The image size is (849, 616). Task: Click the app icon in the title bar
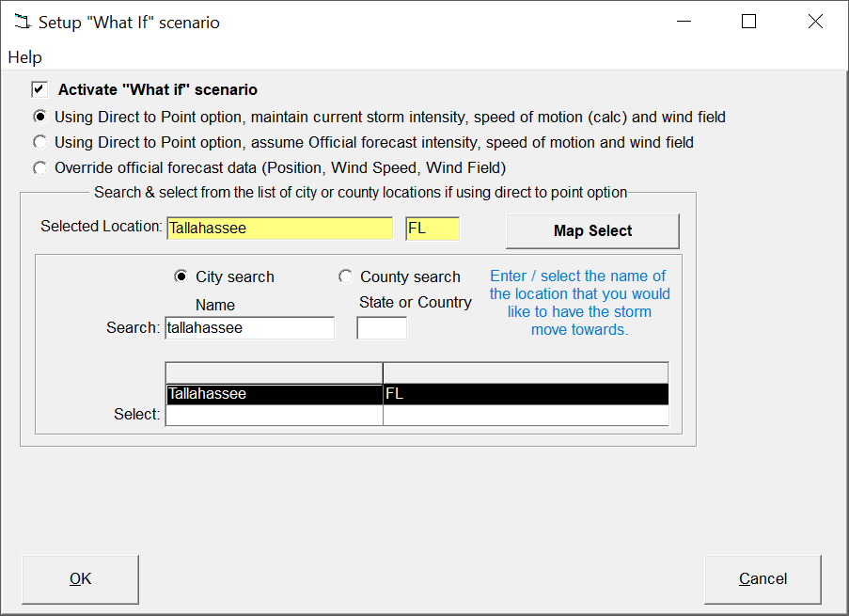[22, 22]
